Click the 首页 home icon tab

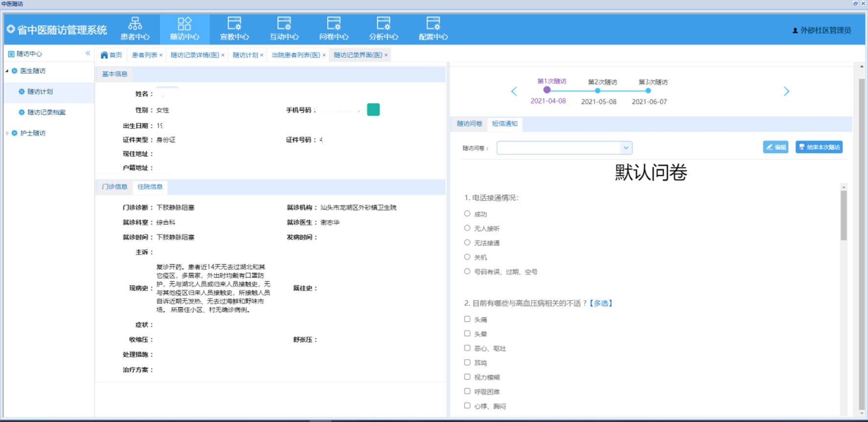pos(111,55)
